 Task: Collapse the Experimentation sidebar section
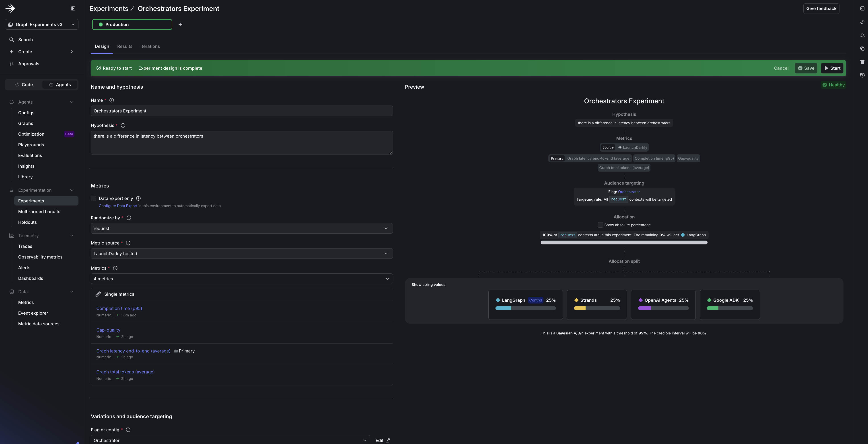click(71, 190)
